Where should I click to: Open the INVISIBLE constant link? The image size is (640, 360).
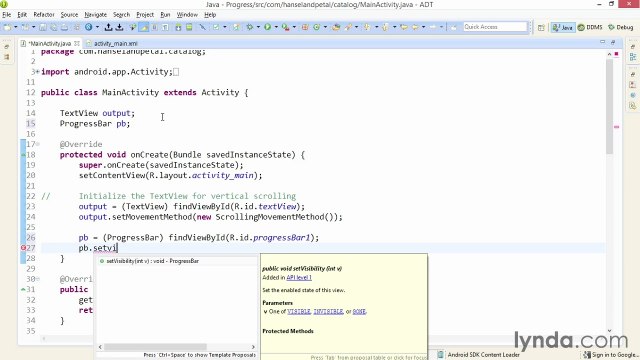[x=328, y=311]
